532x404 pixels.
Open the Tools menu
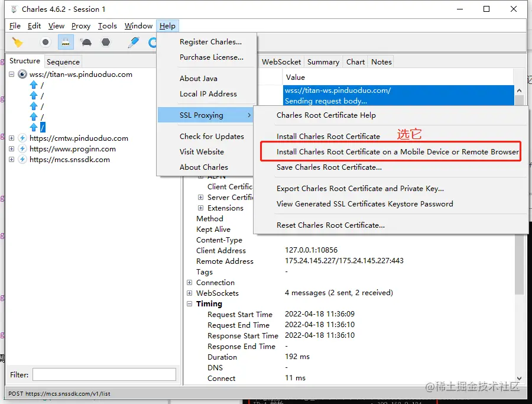[107, 26]
